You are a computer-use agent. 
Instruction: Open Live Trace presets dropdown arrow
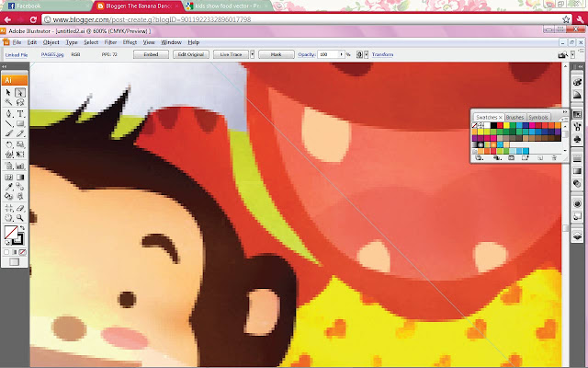coord(253,54)
